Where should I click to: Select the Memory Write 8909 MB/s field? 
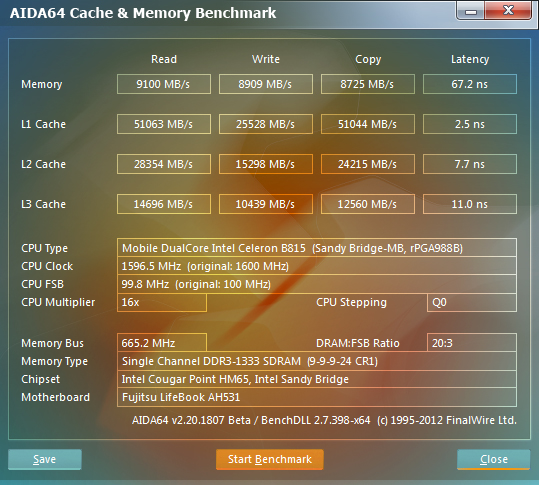(266, 84)
